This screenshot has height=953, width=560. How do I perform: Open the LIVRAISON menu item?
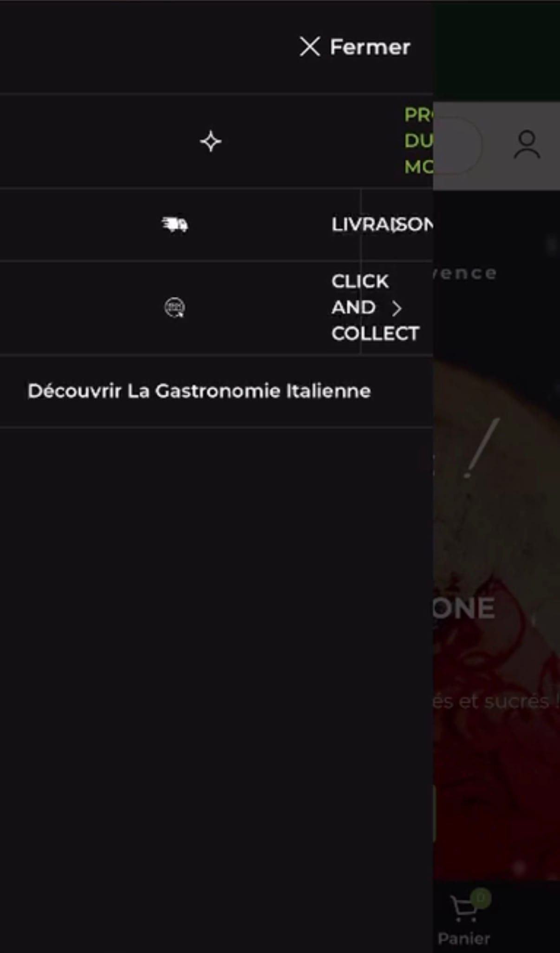pos(382,225)
